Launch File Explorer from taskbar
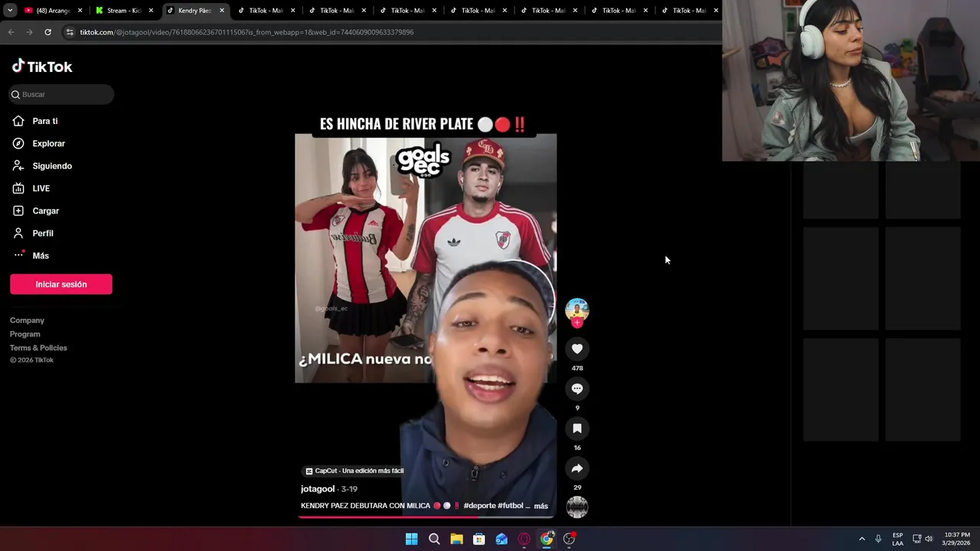Viewport: 980px width, 551px height. tap(456, 539)
